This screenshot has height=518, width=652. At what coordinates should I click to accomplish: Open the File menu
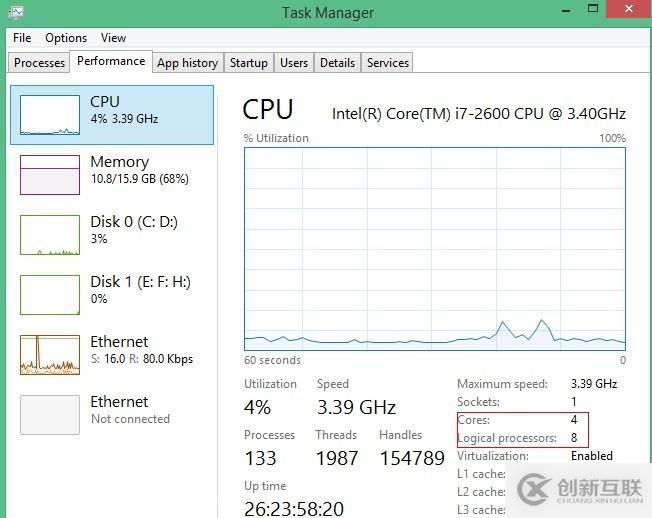coord(22,38)
